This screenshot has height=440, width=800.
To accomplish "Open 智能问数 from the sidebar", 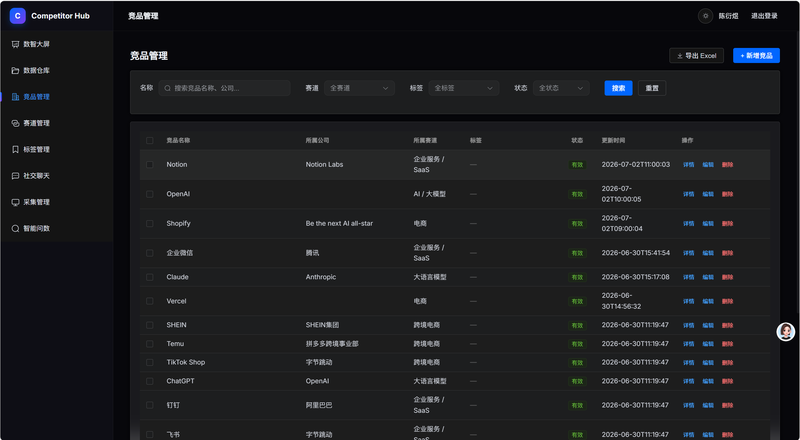I will click(57, 228).
